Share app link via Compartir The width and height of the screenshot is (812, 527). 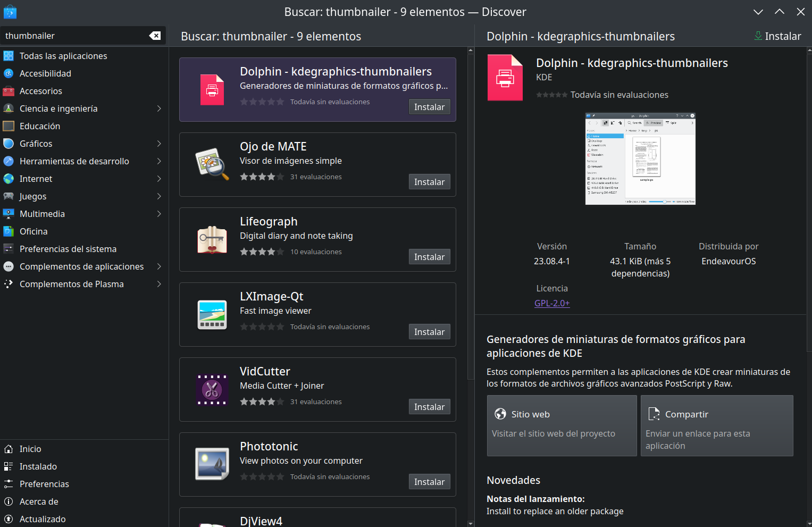tap(717, 425)
